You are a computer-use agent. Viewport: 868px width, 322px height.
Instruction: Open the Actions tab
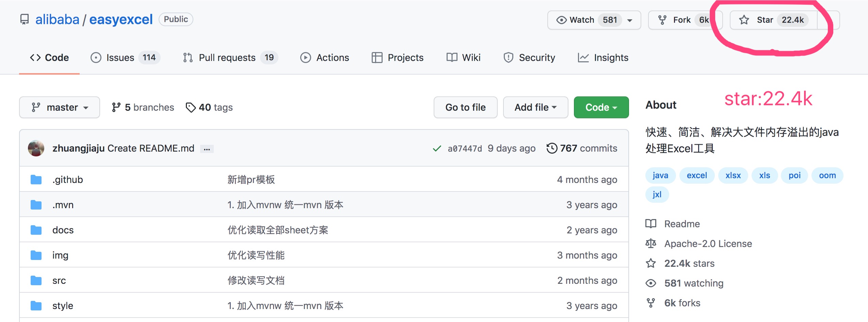(324, 58)
